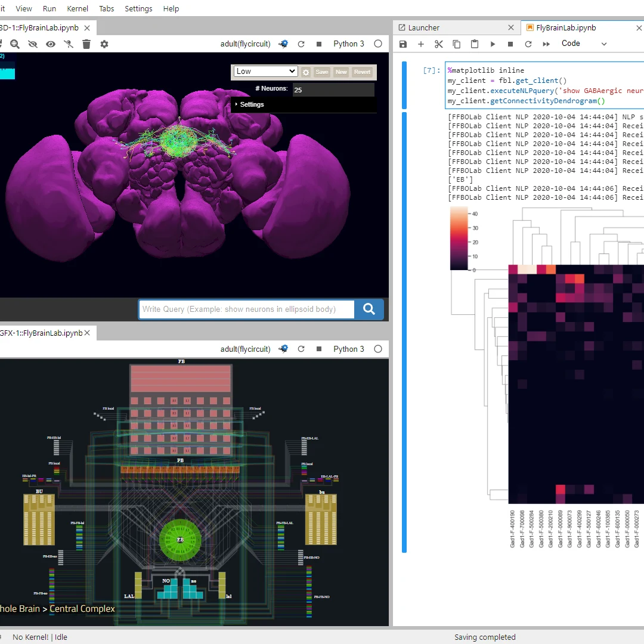Click blue collapser bar beside cell output
This screenshot has height=644, width=644.
[404, 332]
